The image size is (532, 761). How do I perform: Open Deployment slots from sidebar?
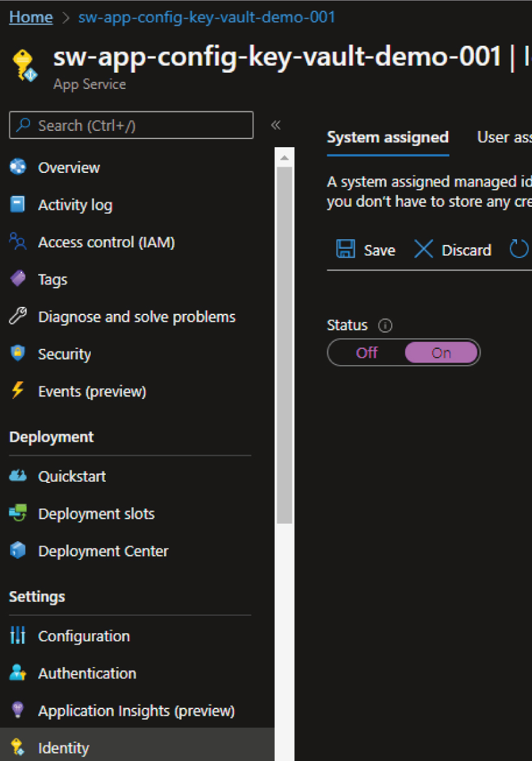click(96, 514)
